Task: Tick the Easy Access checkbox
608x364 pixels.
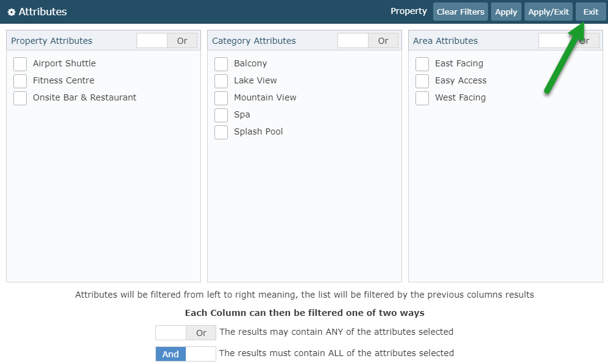Action: (422, 81)
